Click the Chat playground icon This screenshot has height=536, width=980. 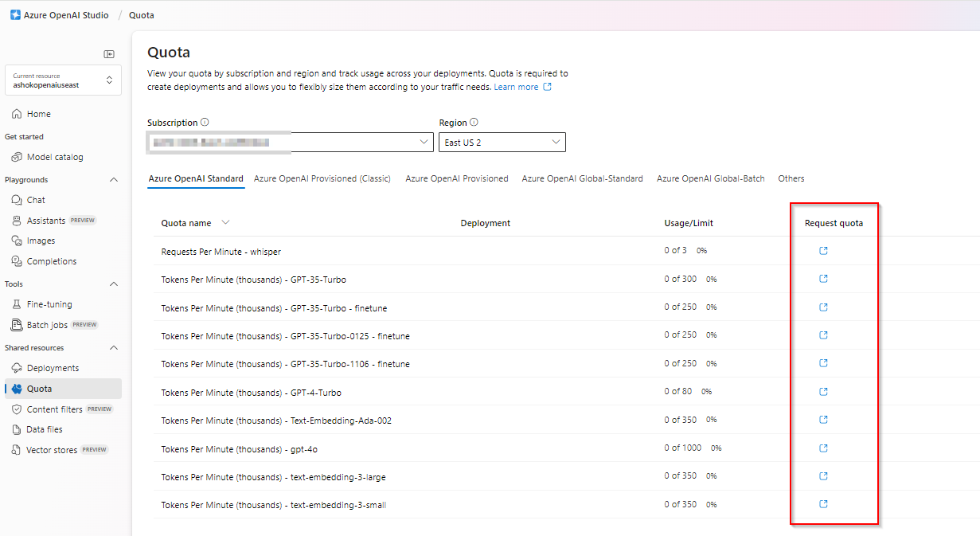click(17, 200)
